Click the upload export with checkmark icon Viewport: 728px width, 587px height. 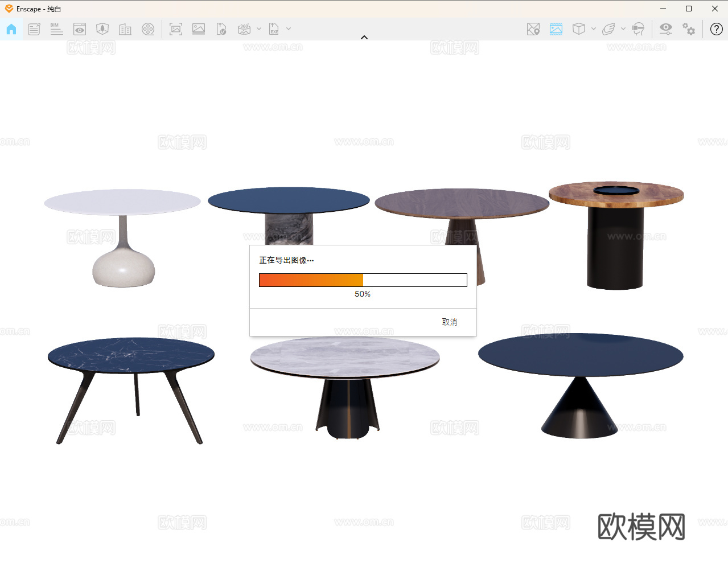221,29
